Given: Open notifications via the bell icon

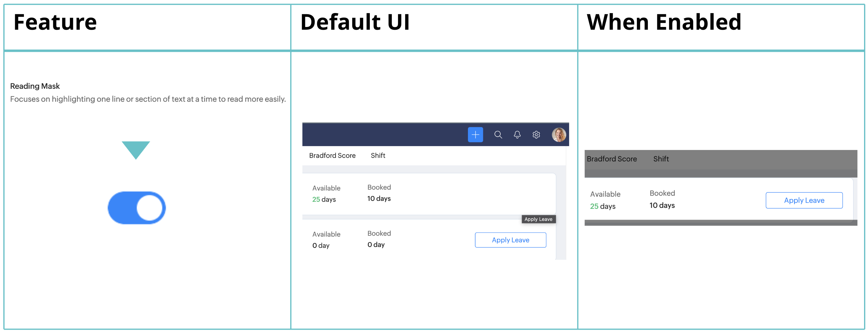Looking at the screenshot, I should pos(517,135).
